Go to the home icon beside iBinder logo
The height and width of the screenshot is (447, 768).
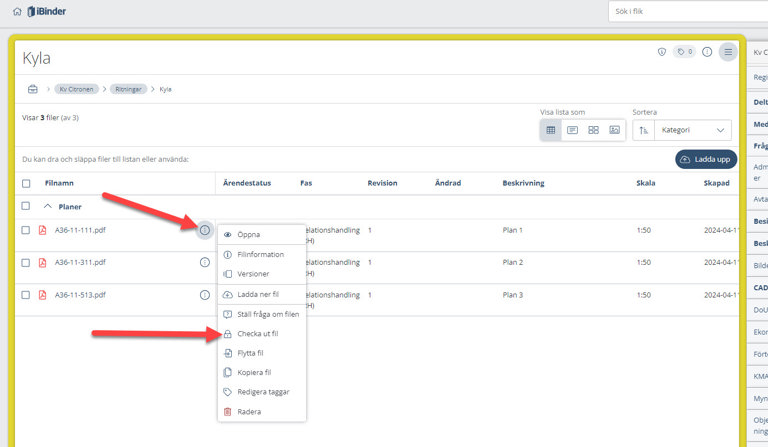pos(17,12)
